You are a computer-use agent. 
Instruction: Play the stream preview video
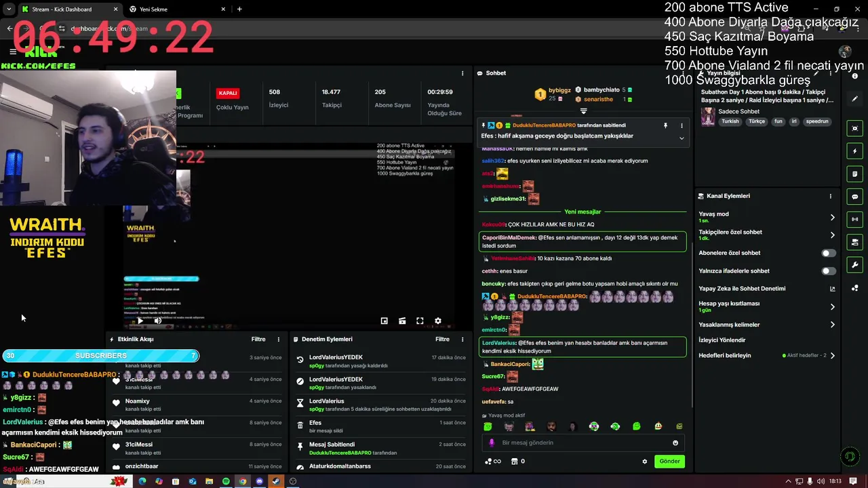(x=140, y=321)
